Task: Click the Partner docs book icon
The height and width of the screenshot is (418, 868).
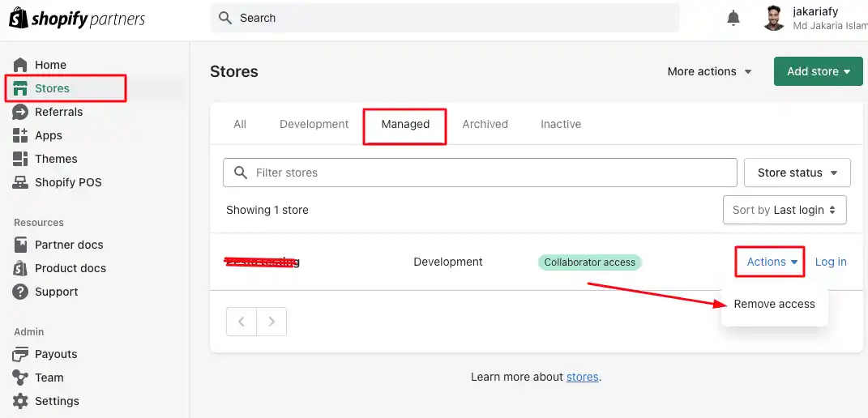Action: point(20,245)
